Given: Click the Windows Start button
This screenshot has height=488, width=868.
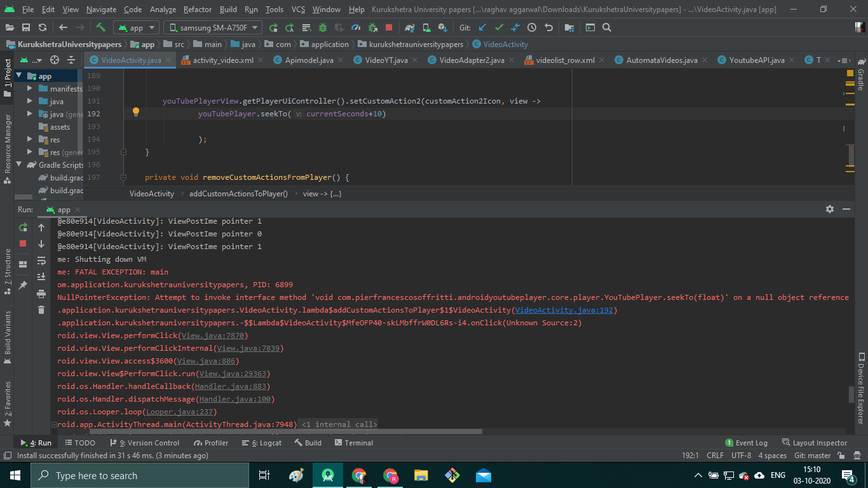Looking at the screenshot, I should [15, 475].
